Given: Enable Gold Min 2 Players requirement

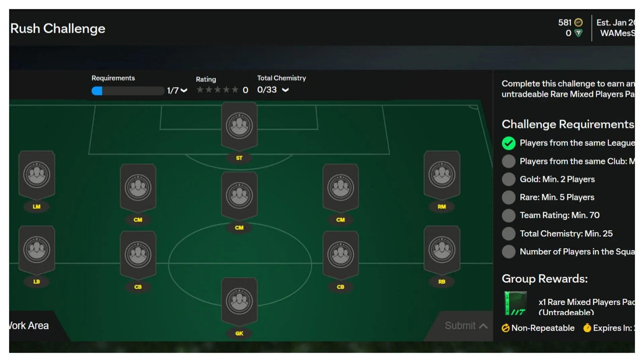Looking at the screenshot, I should [x=508, y=179].
